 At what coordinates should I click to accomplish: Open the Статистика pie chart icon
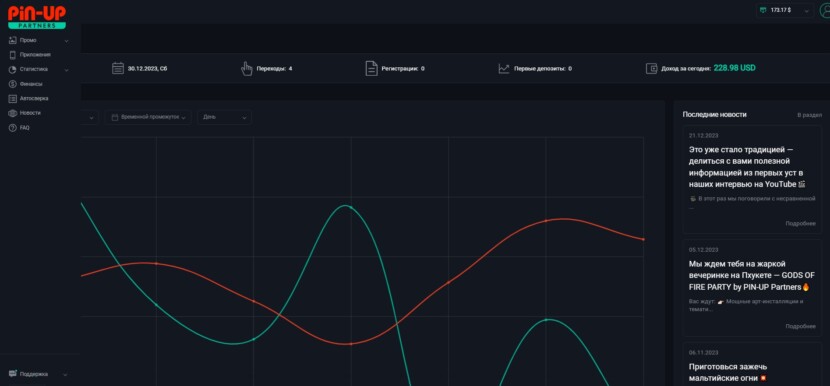[13, 69]
